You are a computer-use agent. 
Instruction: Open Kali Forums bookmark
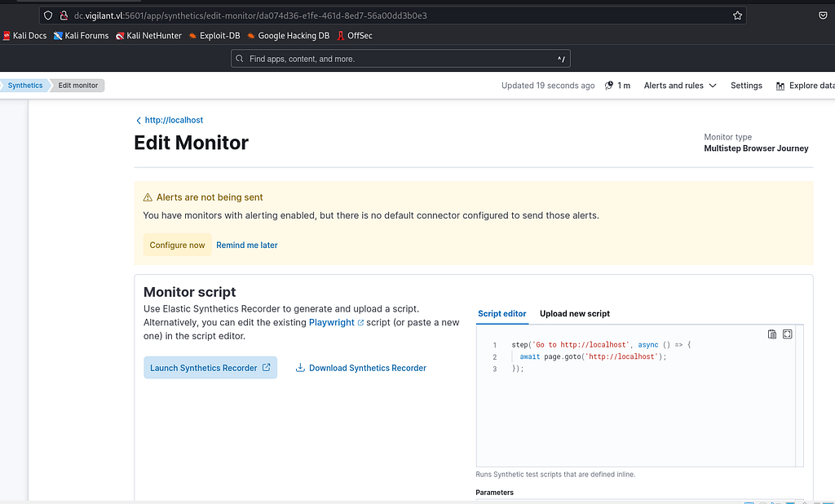point(81,36)
